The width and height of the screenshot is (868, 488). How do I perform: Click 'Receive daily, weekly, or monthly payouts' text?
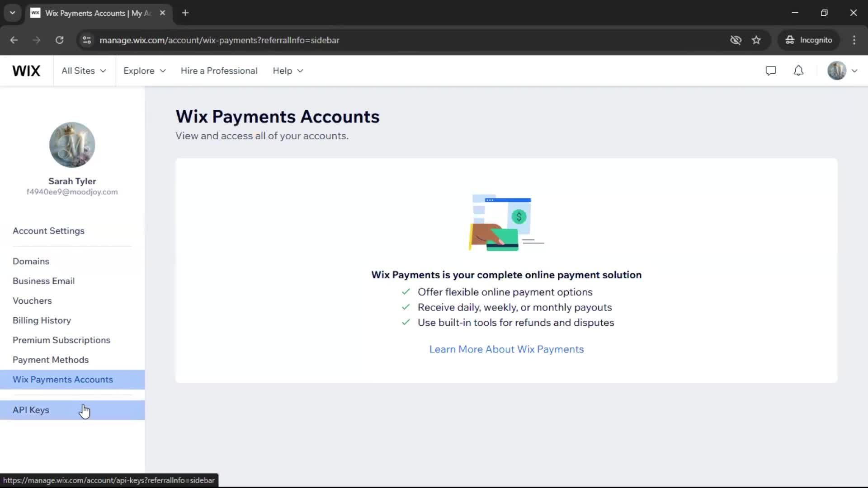[514, 308]
